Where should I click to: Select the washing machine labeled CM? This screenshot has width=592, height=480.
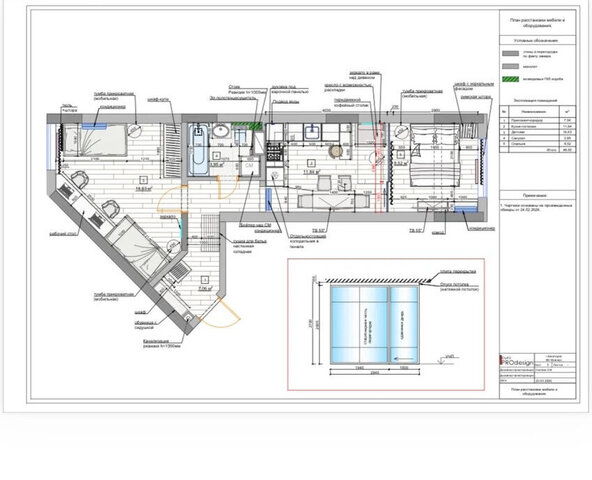tap(249, 166)
